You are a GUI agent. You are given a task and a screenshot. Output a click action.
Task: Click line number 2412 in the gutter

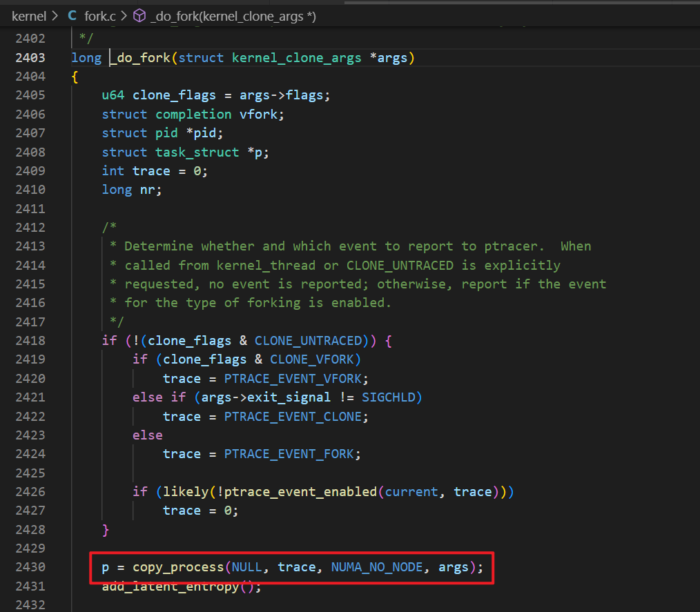[x=30, y=228]
